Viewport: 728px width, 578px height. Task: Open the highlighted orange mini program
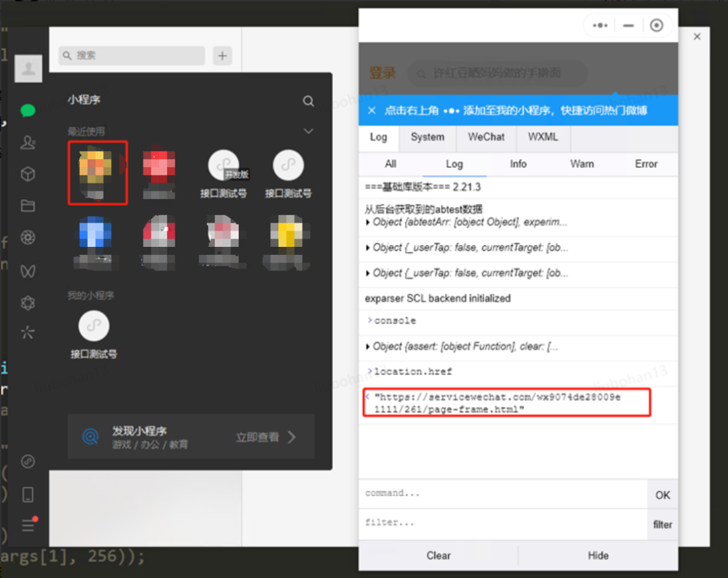[x=98, y=173]
